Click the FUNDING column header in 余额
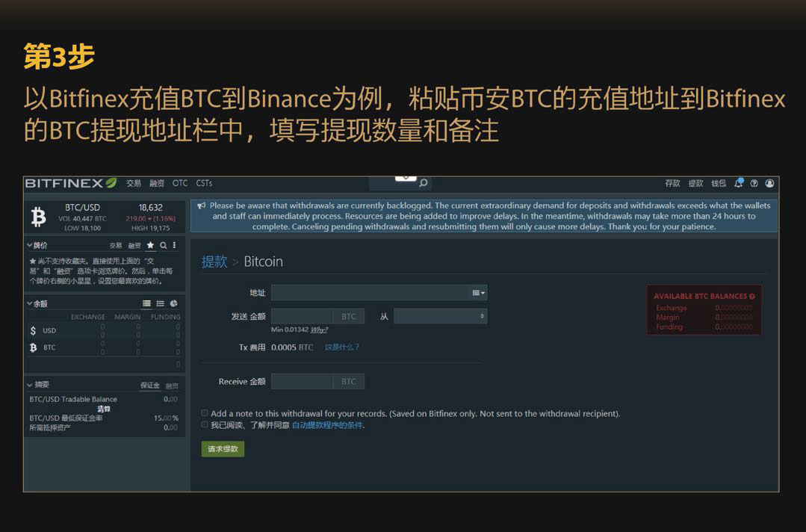Screen dimensions: 806x532 [x=166, y=317]
